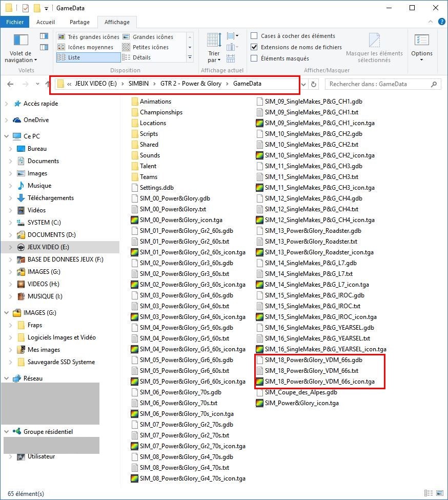Choose Très grandes icônes layout
Viewport: 448px width, 500px height.
(89, 37)
